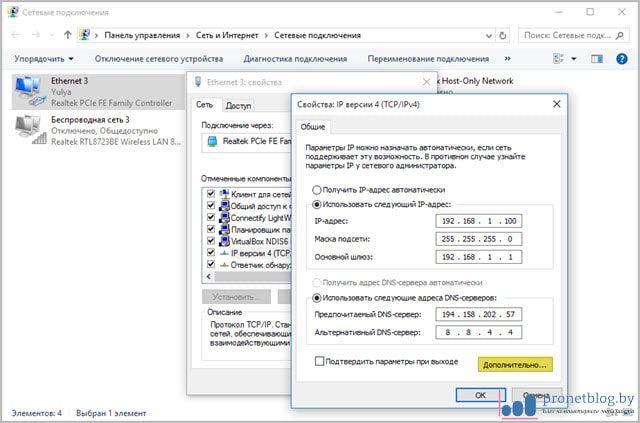The width and height of the screenshot is (640, 423).
Task: Click Переименование подключения
Action: [x=428, y=59]
